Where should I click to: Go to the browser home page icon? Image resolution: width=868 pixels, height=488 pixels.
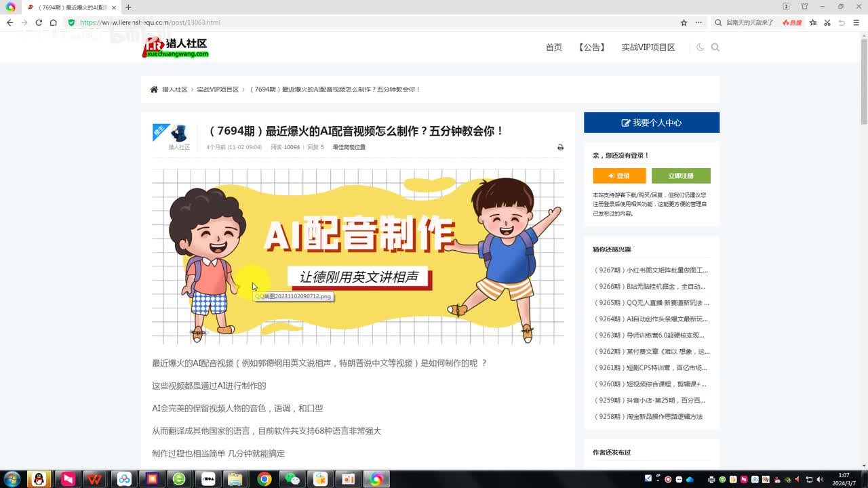click(x=54, y=22)
